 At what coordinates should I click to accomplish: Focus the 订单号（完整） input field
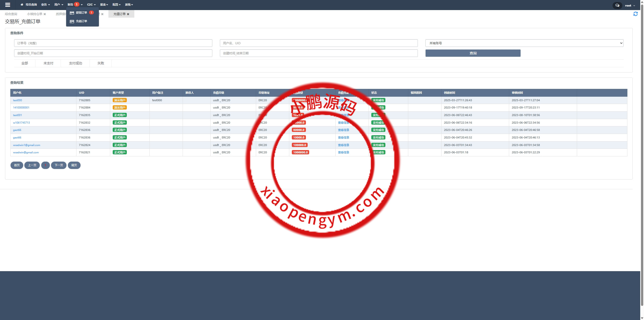113,43
